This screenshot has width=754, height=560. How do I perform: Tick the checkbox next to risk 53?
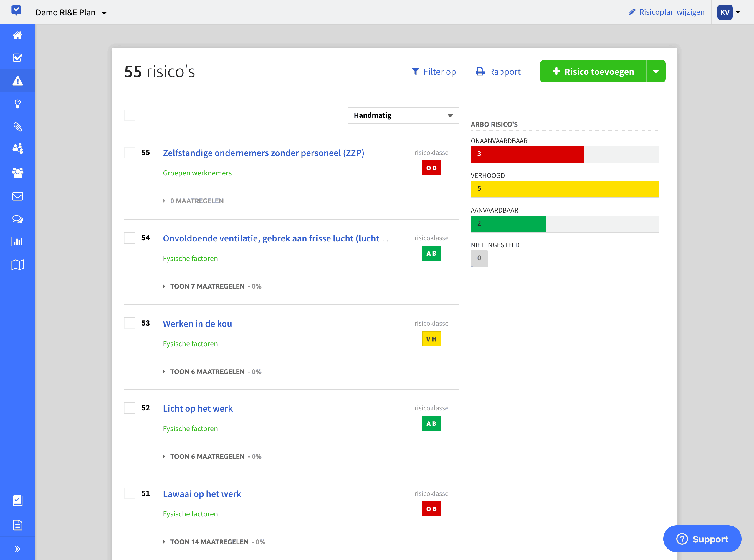130,323
